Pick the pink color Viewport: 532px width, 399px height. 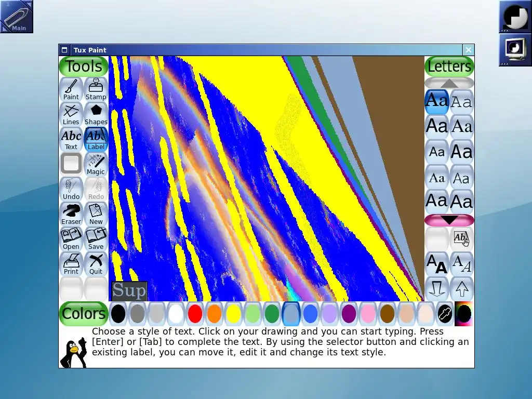[x=368, y=313]
